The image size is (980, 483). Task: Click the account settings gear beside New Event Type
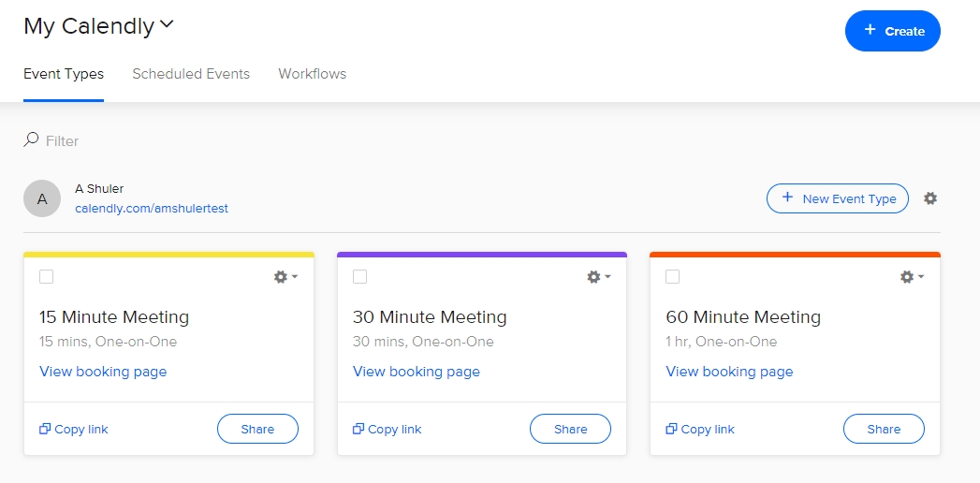(x=930, y=198)
